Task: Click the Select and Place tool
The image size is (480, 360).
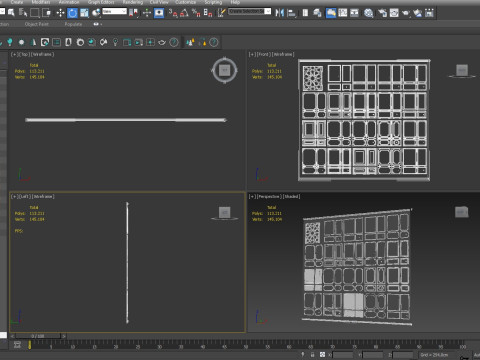Action: pos(96,13)
